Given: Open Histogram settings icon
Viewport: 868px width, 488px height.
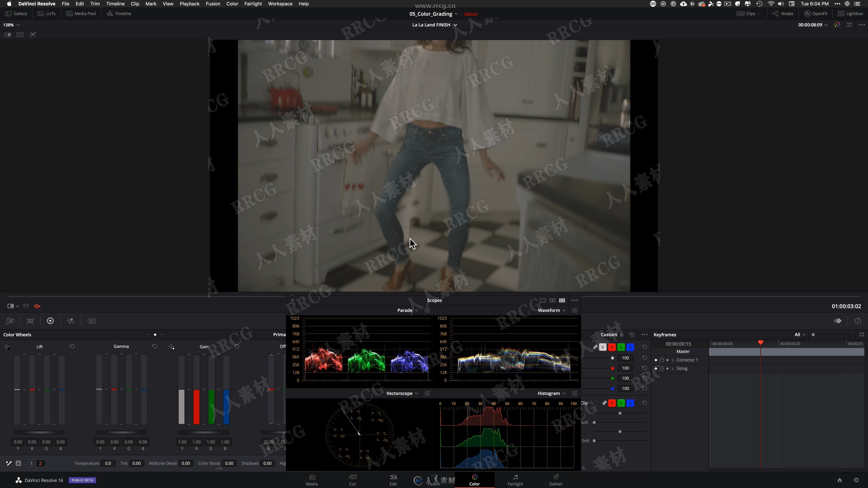Looking at the screenshot, I should pyautogui.click(x=575, y=393).
